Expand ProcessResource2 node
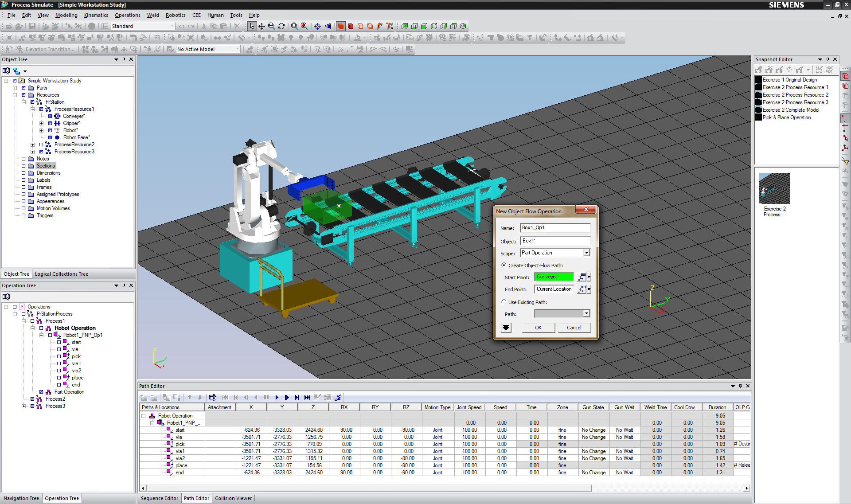Viewport: 851px width, 504px height. pos(33,145)
